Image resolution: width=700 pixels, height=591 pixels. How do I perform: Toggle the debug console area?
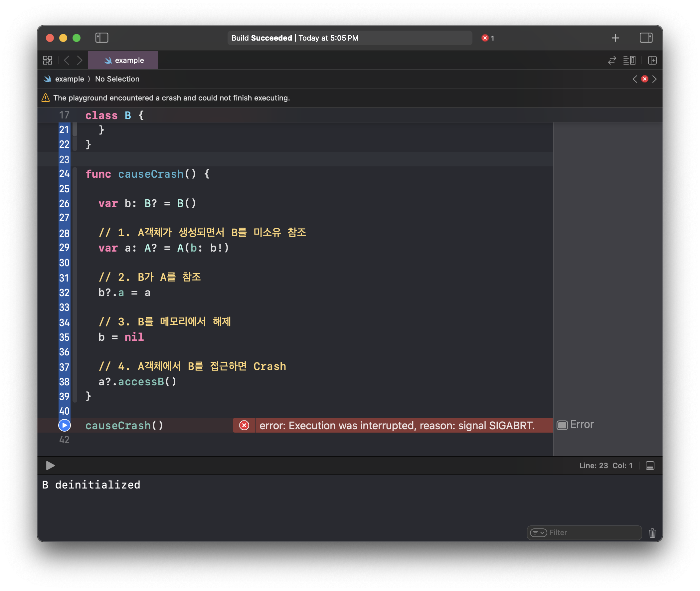click(650, 466)
